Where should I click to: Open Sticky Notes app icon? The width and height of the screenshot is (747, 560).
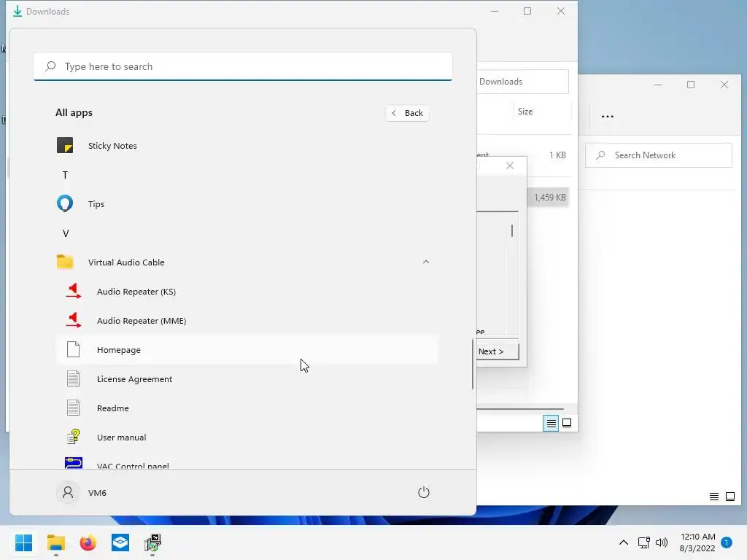pos(65,145)
